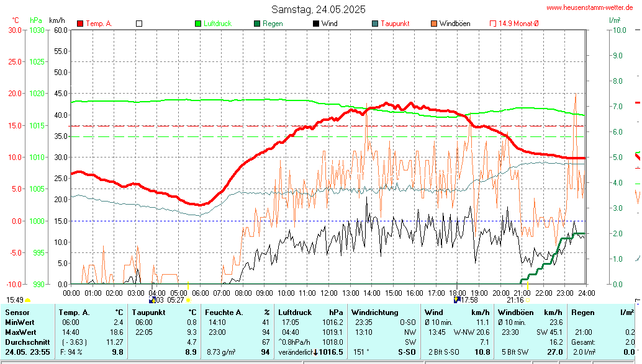Click the 14.9 Monat-Ø bracket marker

click(493, 24)
